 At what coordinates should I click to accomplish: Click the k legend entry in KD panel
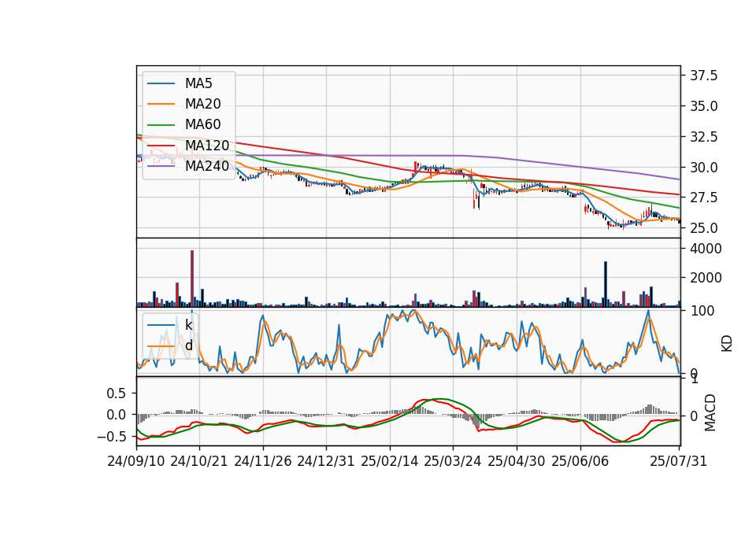188,325
